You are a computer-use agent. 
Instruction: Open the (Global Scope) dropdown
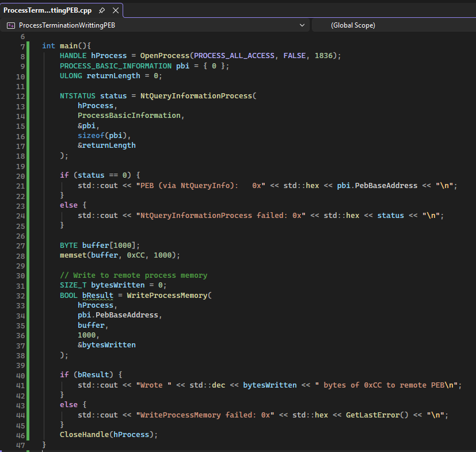pos(394,25)
